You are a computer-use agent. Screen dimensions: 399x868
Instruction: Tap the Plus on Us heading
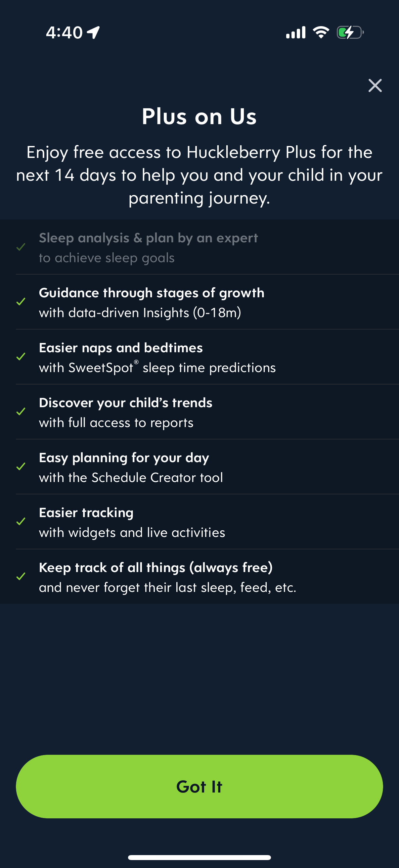[x=199, y=117]
